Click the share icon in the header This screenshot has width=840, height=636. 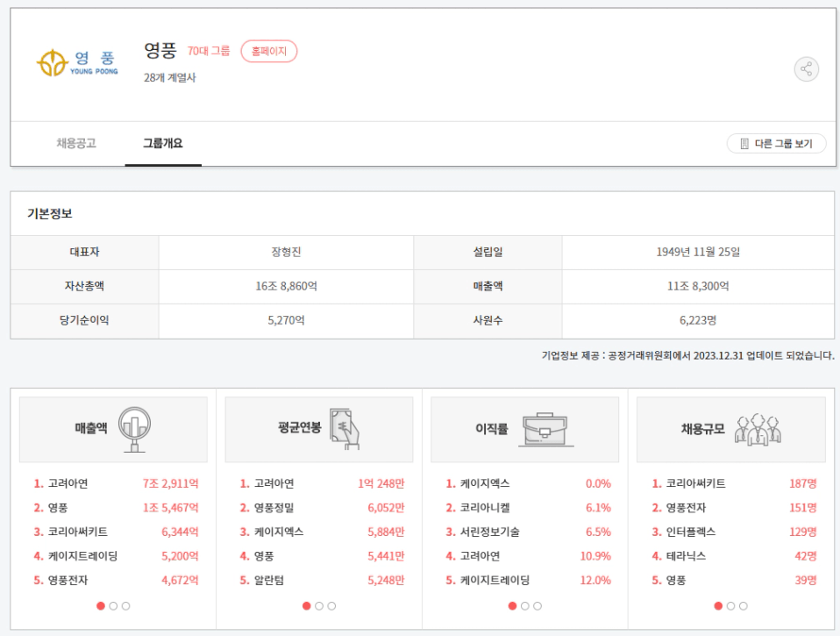coord(806,69)
